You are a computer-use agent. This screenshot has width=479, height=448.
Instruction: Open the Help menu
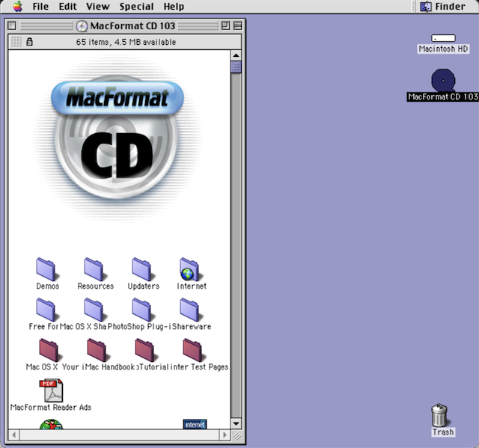click(x=174, y=7)
